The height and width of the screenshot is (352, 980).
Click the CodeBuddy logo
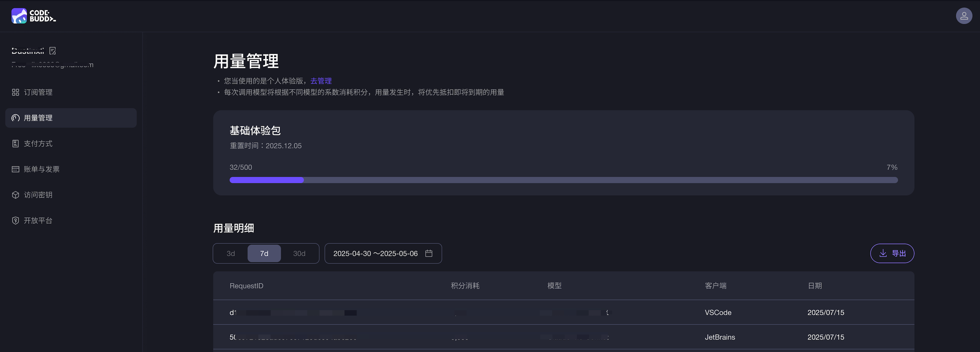click(34, 16)
